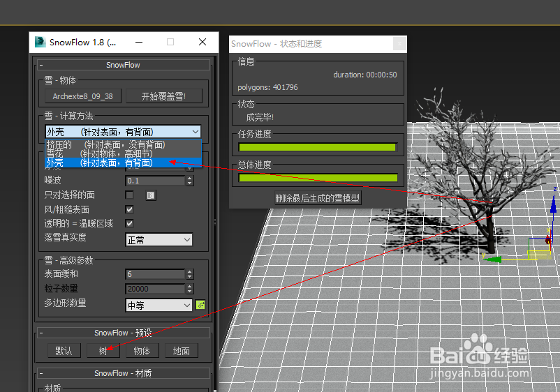Click the 总体进度 progress bar
The width and height of the screenshot is (560, 392).
(x=318, y=178)
